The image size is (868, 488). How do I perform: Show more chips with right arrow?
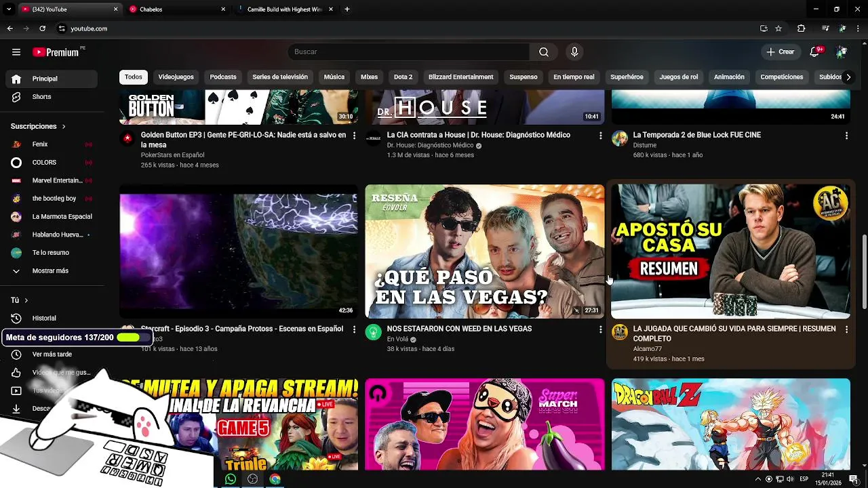click(848, 77)
